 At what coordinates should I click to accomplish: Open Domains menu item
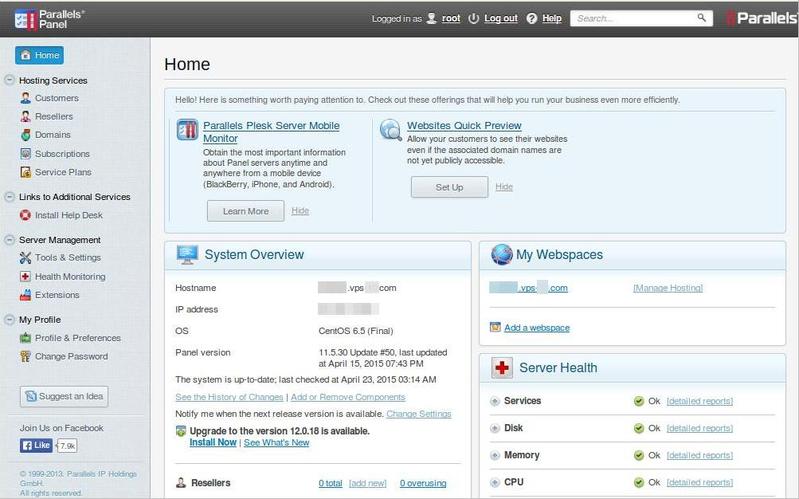[52, 135]
